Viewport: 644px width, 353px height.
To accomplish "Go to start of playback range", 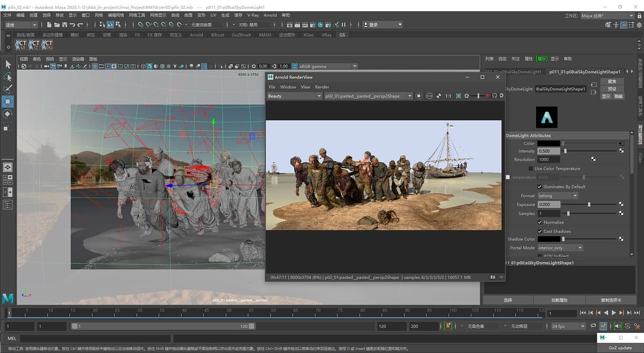I will point(583,313).
